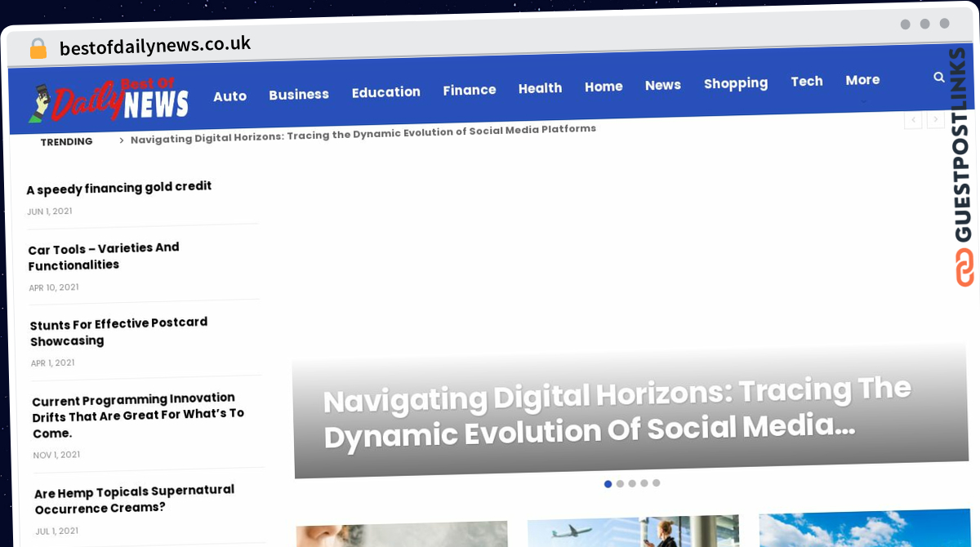
Task: Click the previous trending arrow
Action: pyautogui.click(x=913, y=120)
